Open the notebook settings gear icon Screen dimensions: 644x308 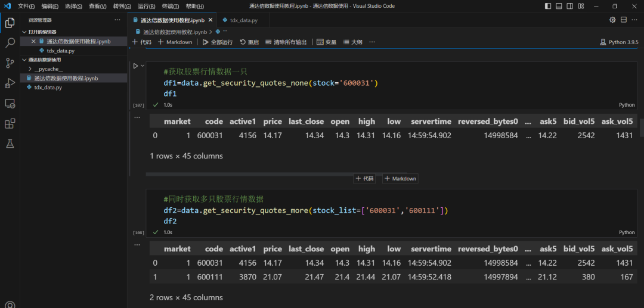612,20
